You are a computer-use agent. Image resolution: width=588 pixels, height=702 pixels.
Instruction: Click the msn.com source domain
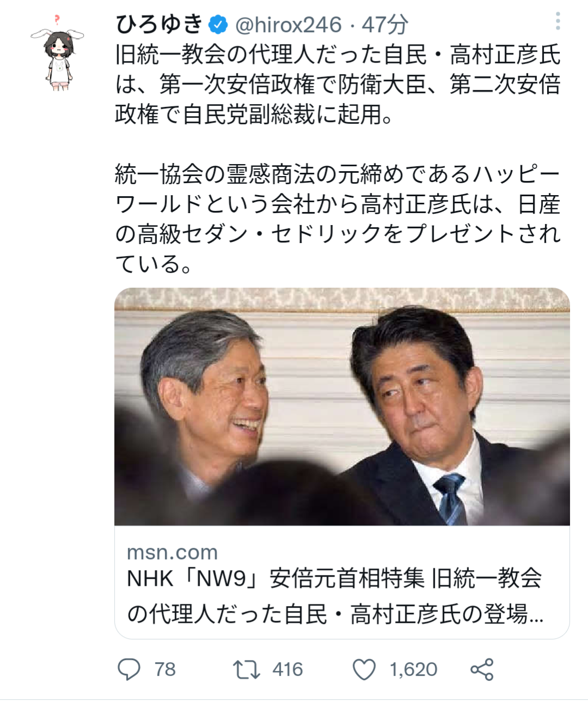pos(172,552)
